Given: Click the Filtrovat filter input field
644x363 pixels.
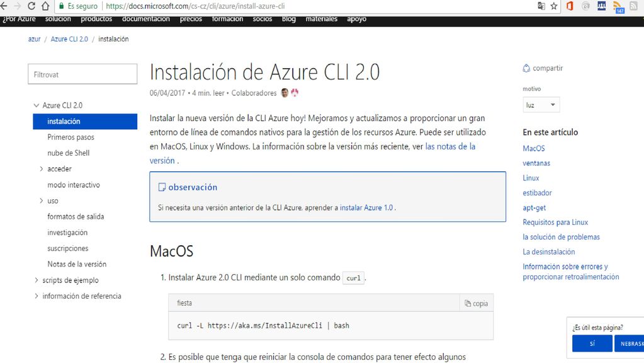Looking at the screenshot, I should 82,74.
